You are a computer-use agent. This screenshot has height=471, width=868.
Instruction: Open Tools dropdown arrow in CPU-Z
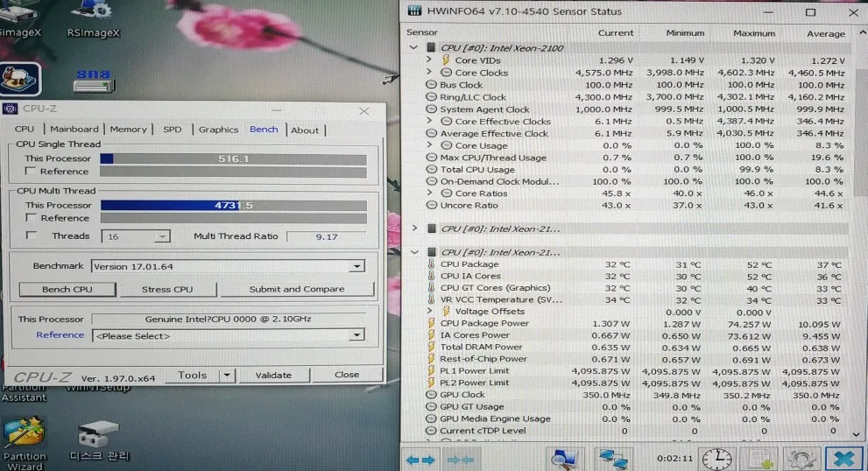pyautogui.click(x=227, y=375)
